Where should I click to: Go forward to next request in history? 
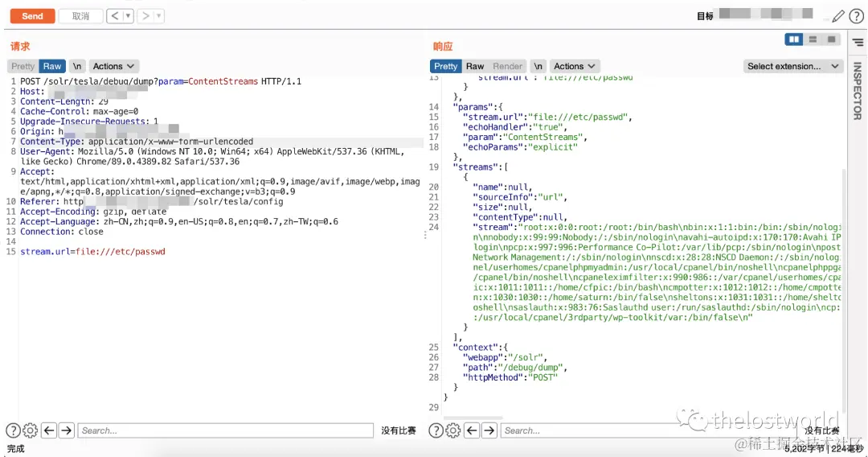pyautogui.click(x=145, y=16)
